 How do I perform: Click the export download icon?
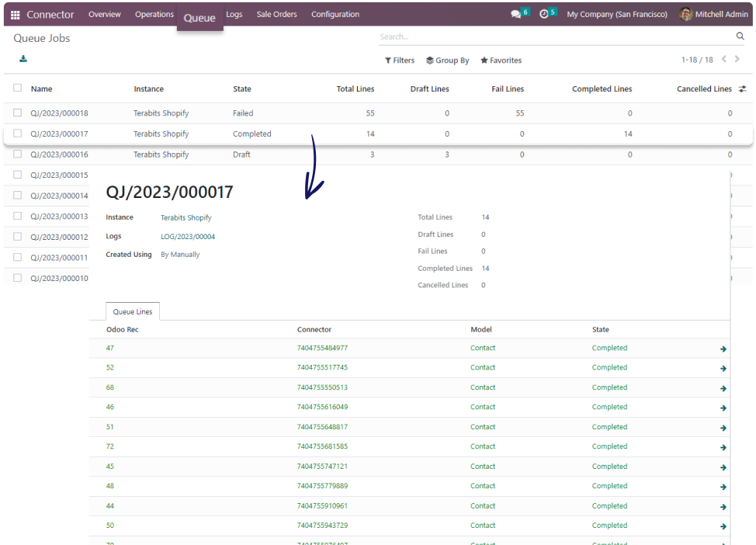(x=23, y=59)
